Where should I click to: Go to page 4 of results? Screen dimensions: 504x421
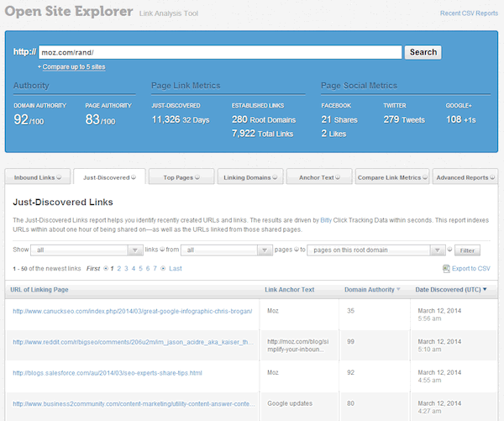click(134, 269)
